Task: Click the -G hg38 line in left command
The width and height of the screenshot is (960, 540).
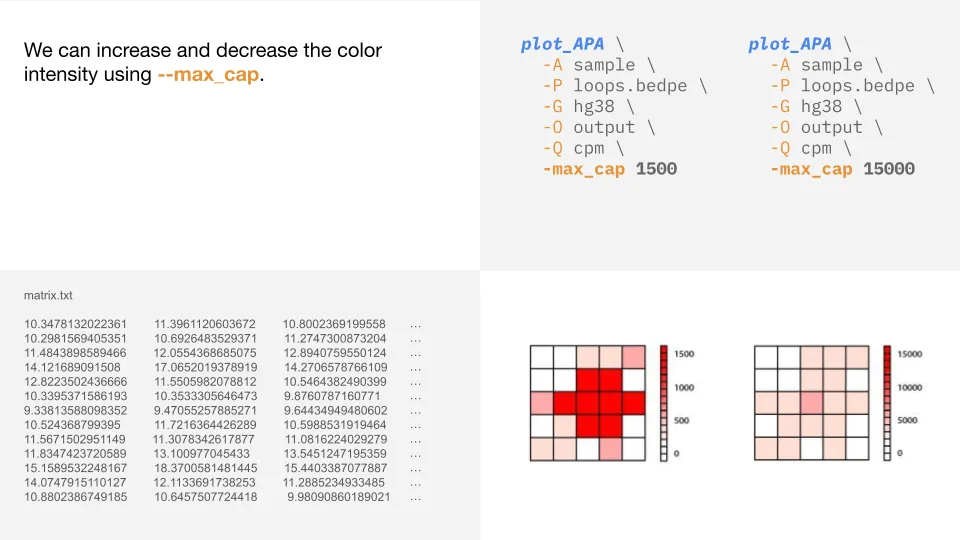Action: (x=588, y=107)
